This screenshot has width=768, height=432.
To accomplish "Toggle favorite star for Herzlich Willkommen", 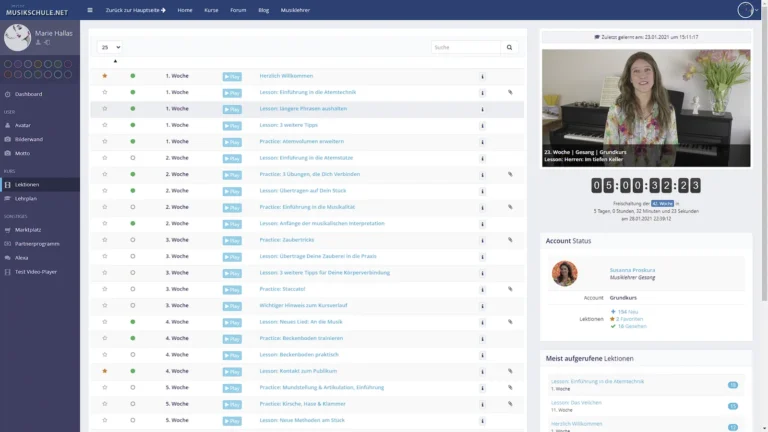I will (105, 76).
